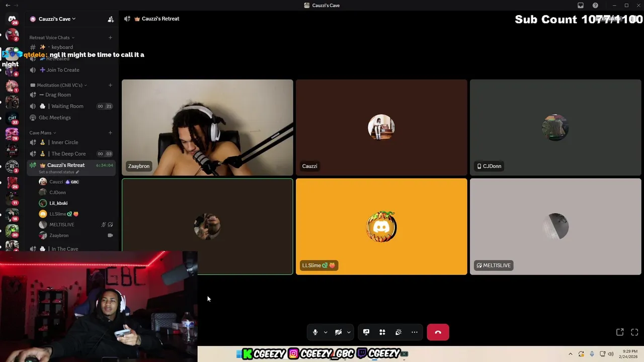Open the Inbox icon in title bar
Image resolution: width=644 pixels, height=362 pixels.
pos(581,6)
